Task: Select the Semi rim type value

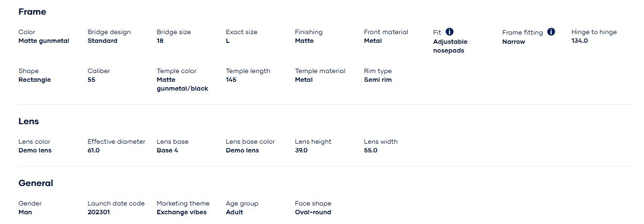Action: click(x=378, y=80)
